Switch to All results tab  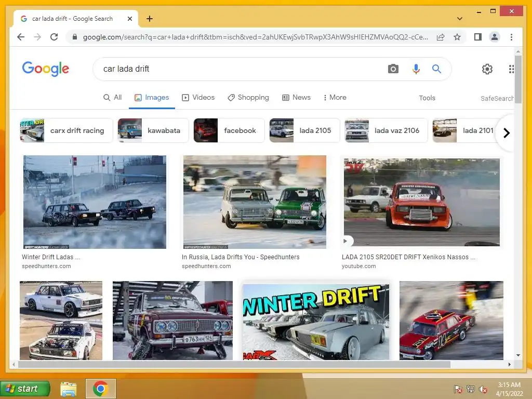(x=112, y=98)
